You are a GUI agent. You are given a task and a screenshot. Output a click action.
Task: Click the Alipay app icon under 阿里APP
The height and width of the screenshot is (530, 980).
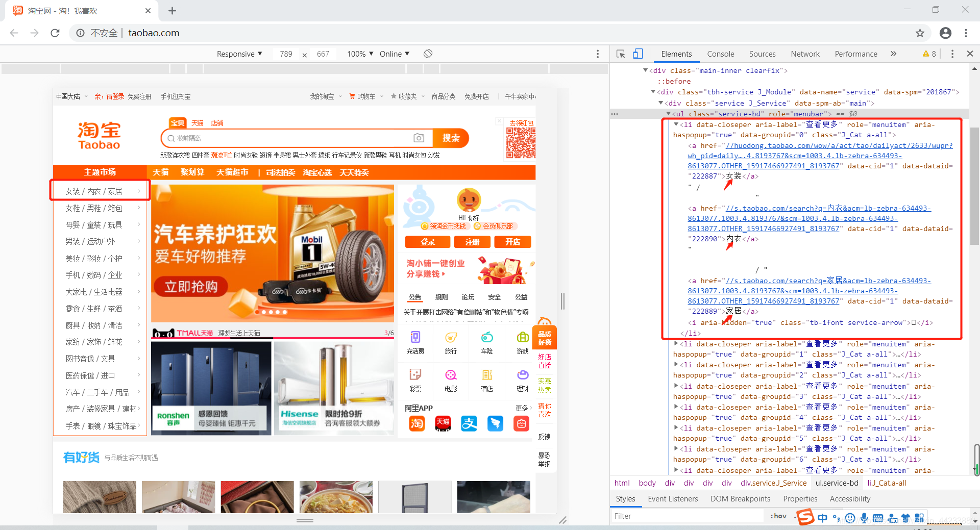(x=469, y=423)
